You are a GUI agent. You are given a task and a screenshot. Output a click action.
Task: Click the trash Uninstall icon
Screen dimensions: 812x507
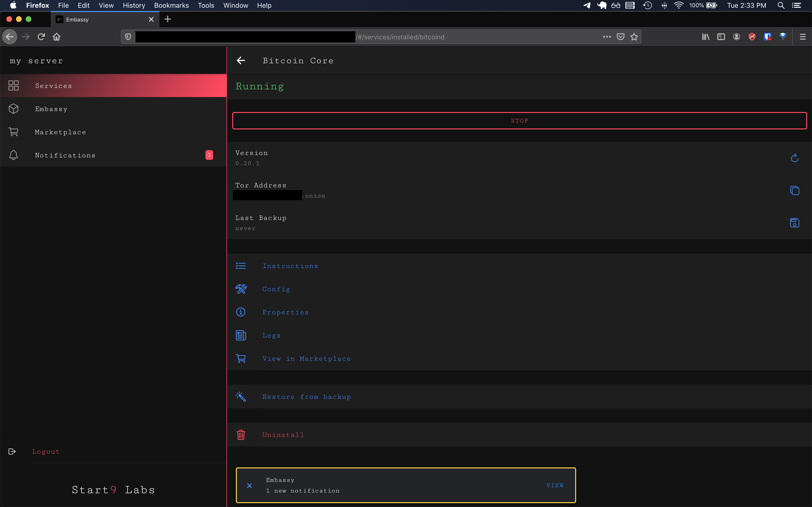point(241,435)
